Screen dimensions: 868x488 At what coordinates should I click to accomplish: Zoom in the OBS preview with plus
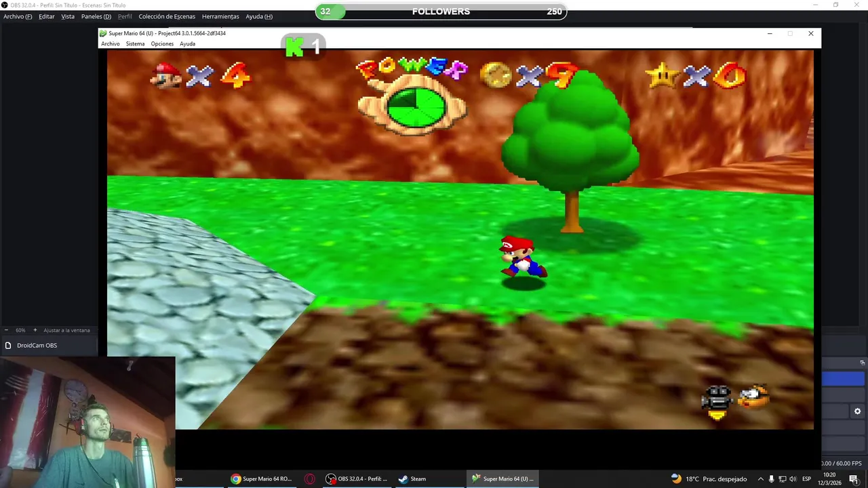[35, 330]
